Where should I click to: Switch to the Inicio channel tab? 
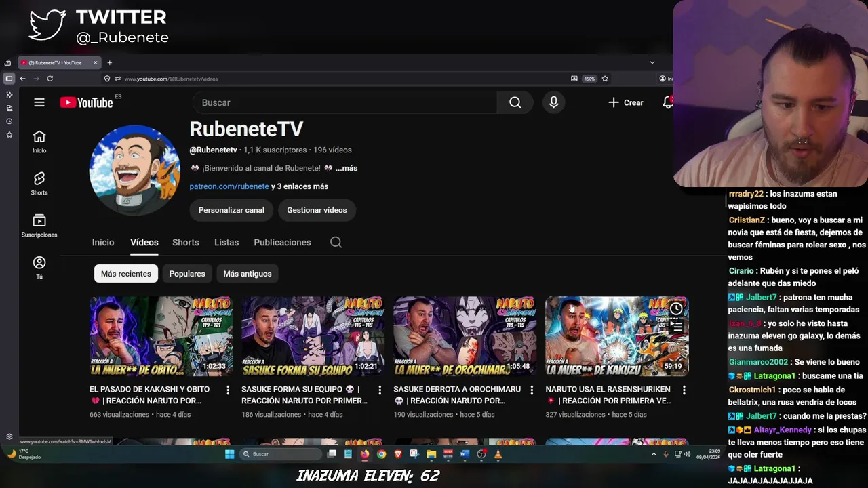tap(103, 242)
